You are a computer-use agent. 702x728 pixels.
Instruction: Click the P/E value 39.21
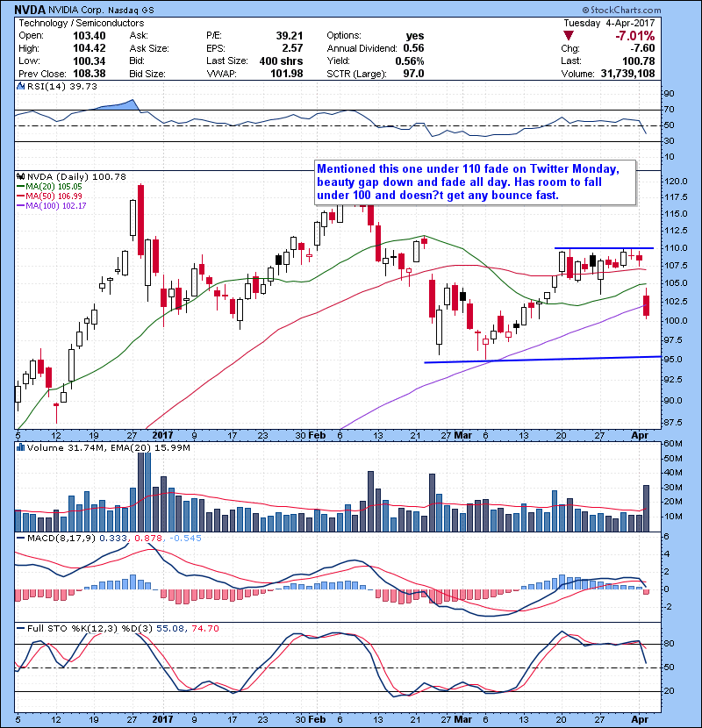point(290,36)
